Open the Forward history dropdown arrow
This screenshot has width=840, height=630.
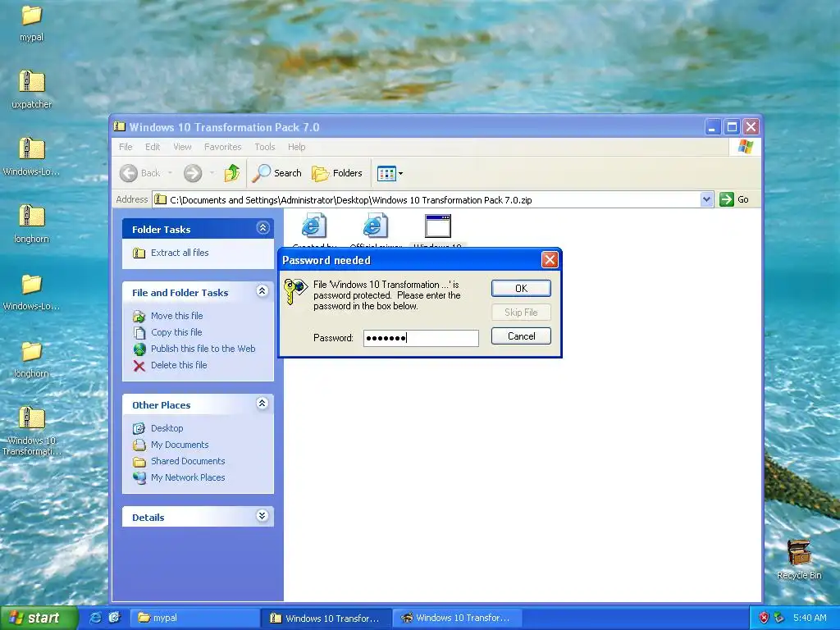(212, 173)
